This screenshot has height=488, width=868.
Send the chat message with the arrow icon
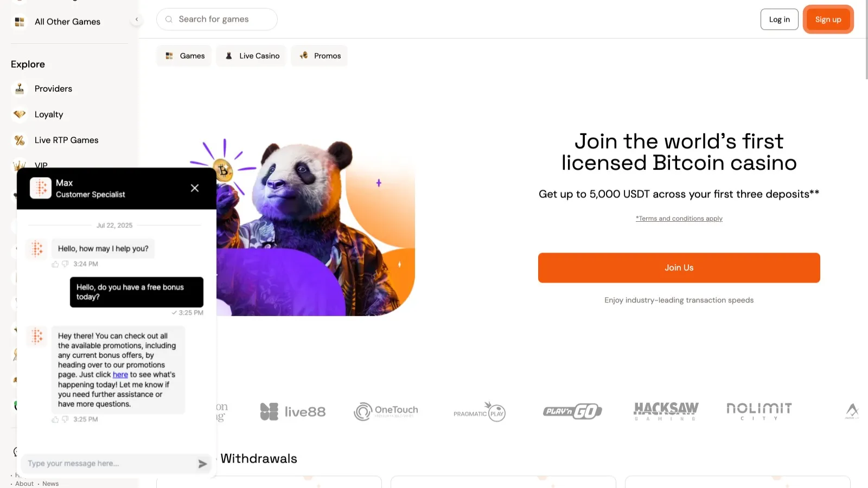pyautogui.click(x=202, y=464)
